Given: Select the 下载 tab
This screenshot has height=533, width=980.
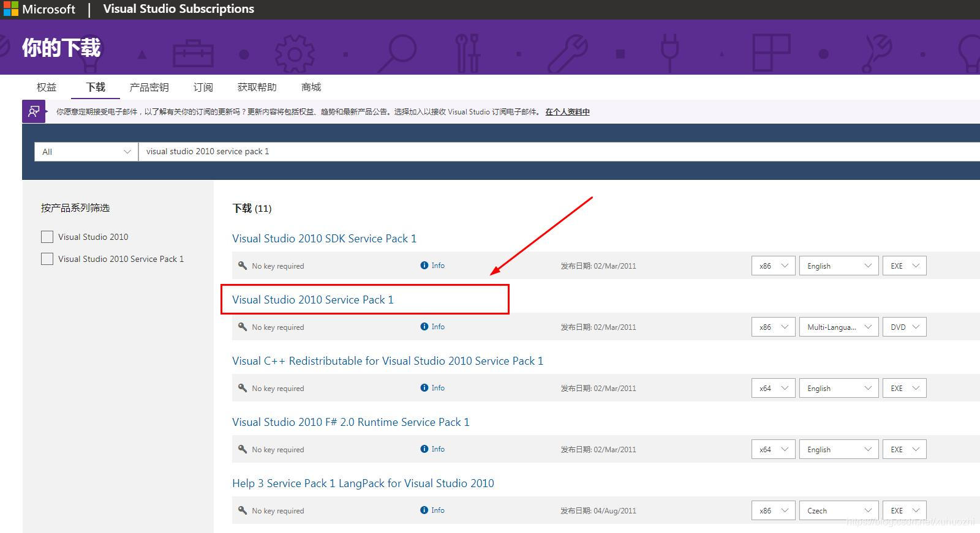Looking at the screenshot, I should point(96,87).
